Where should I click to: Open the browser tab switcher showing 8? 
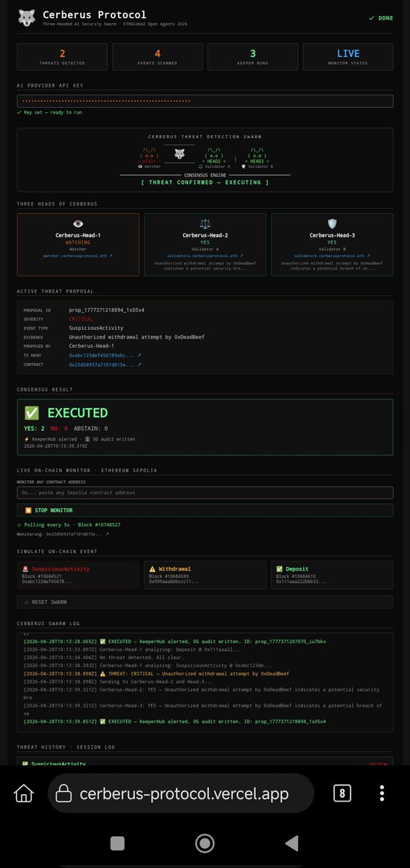(x=341, y=793)
